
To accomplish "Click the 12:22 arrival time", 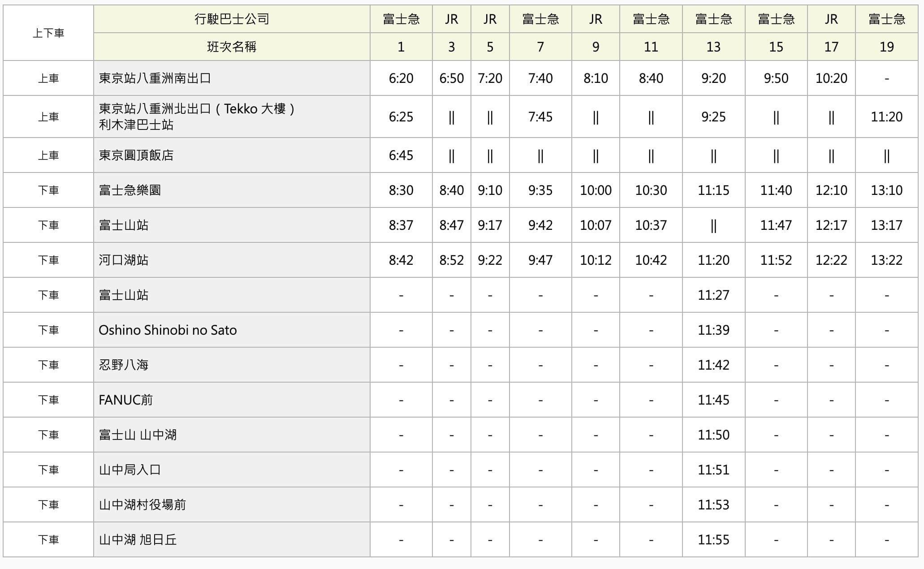I will 831,260.
